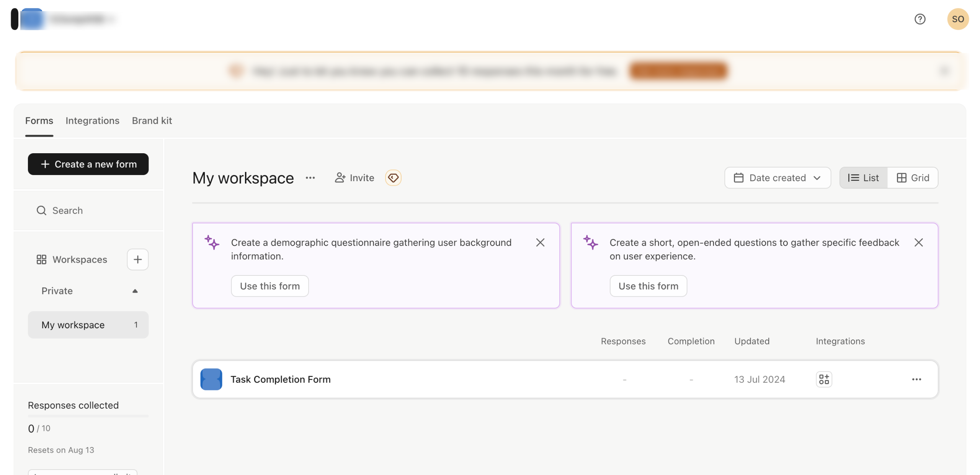Screen dimensions: 980x475
Task: Click Use this form for demographic questionnaire
Action: (x=269, y=286)
